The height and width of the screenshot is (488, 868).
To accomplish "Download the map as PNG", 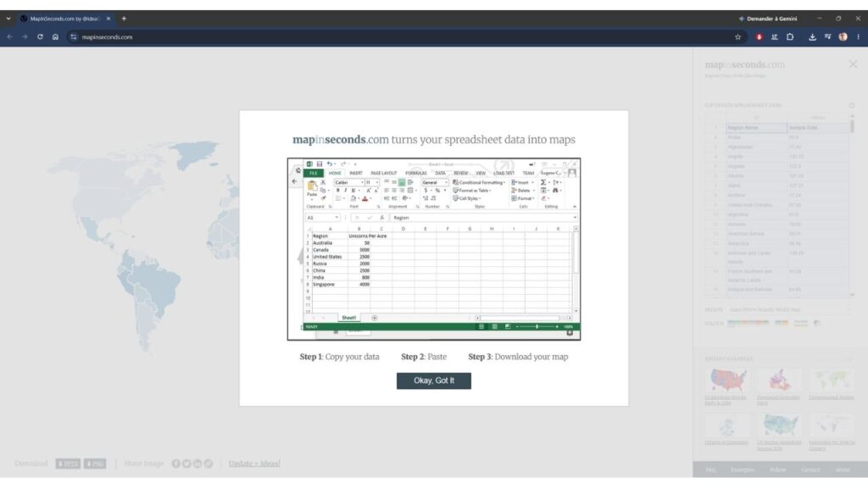I will (x=95, y=463).
